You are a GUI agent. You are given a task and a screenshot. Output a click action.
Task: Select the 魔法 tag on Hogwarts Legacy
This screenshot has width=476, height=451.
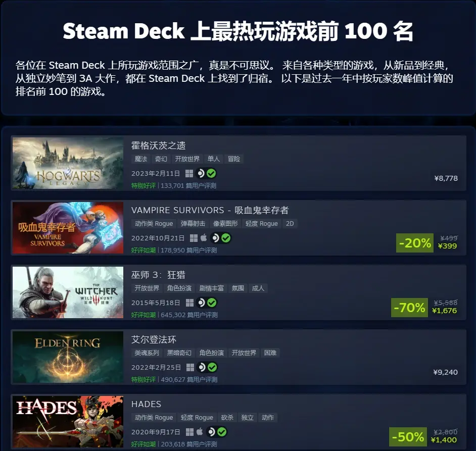coord(141,159)
